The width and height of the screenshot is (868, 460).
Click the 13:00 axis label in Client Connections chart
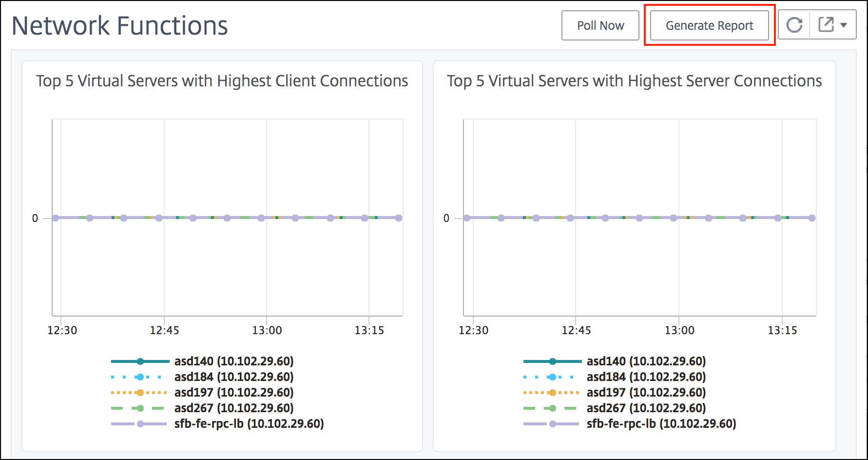(267, 331)
